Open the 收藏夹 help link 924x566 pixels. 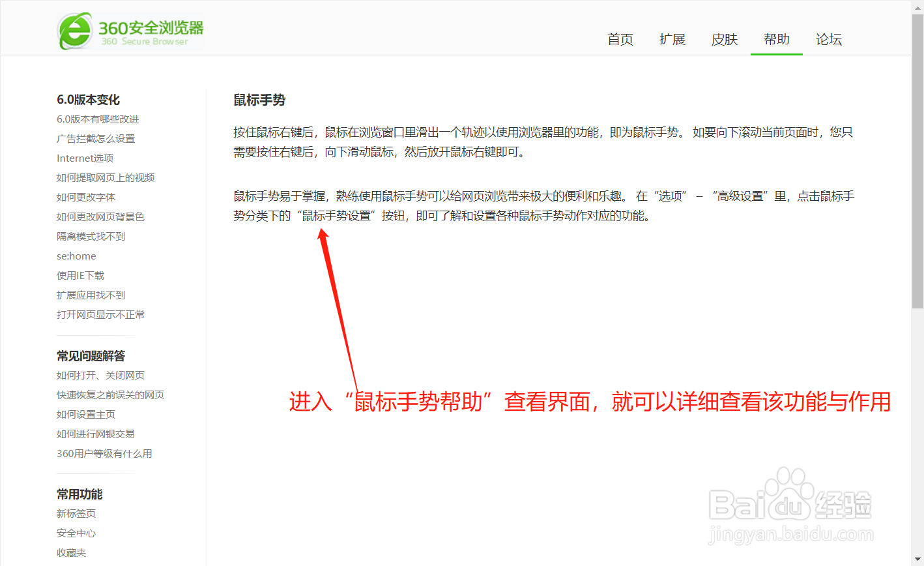click(x=71, y=552)
